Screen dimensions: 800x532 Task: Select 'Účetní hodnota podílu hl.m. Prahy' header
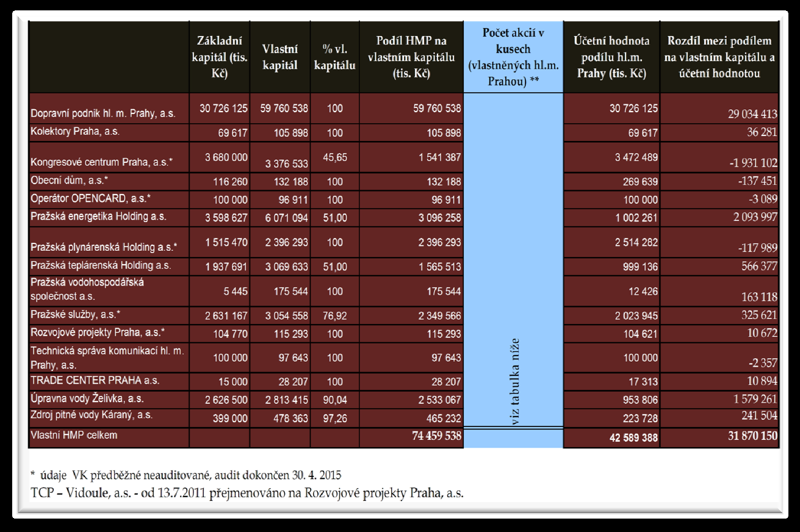click(x=611, y=58)
